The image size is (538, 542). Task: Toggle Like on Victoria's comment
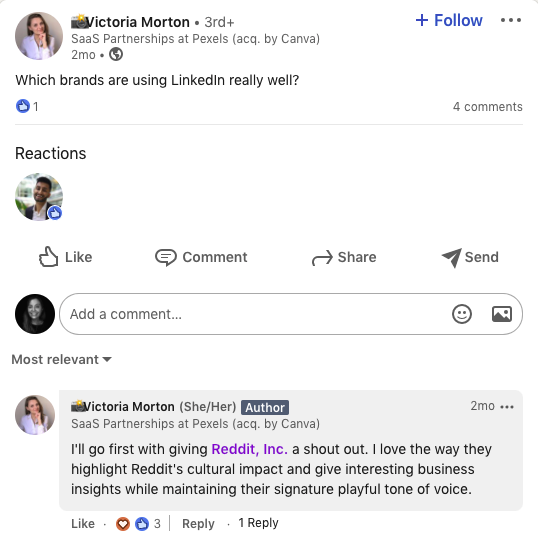(83, 524)
